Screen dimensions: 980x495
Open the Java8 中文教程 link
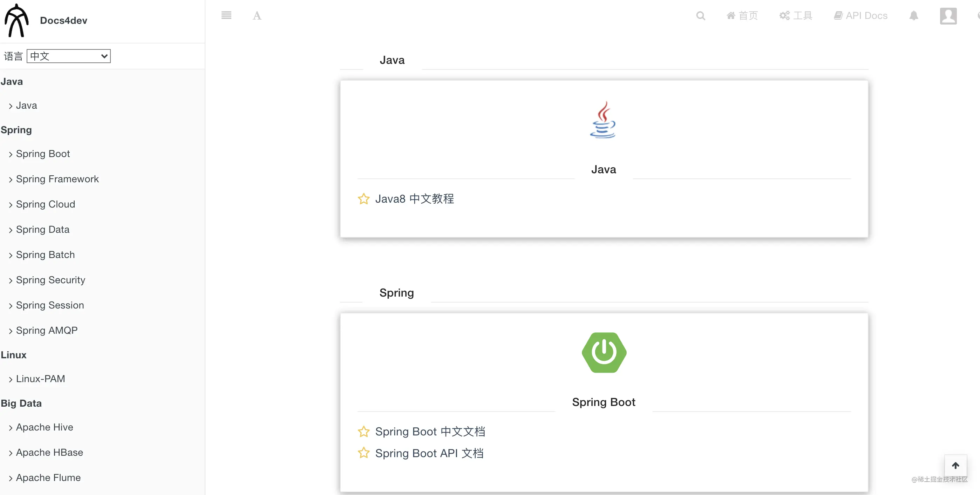(415, 199)
